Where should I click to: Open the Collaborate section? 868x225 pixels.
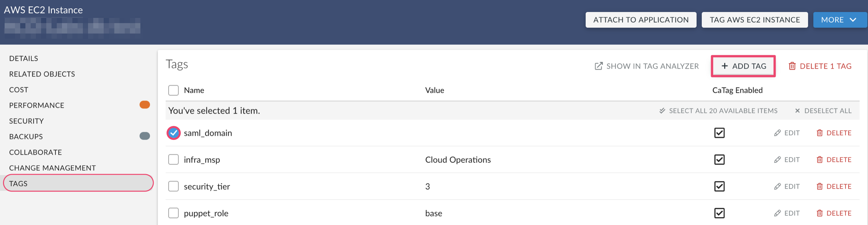point(35,152)
